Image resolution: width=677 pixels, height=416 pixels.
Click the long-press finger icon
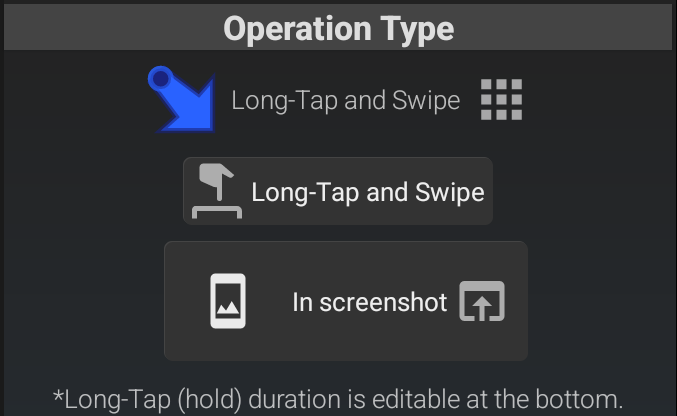pos(218,191)
